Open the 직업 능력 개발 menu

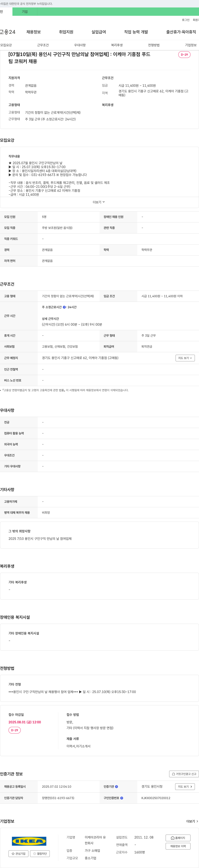(136, 32)
